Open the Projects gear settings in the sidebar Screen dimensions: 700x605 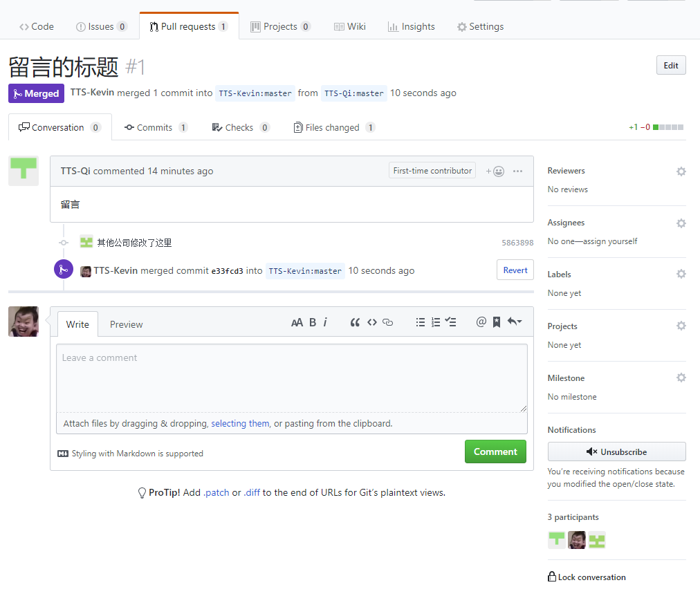[x=681, y=326]
